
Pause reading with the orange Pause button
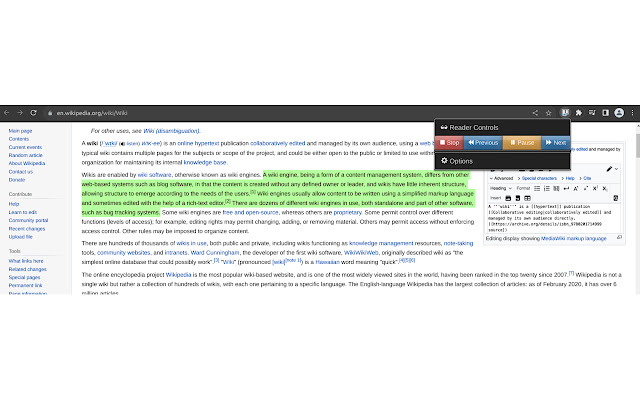(522, 142)
